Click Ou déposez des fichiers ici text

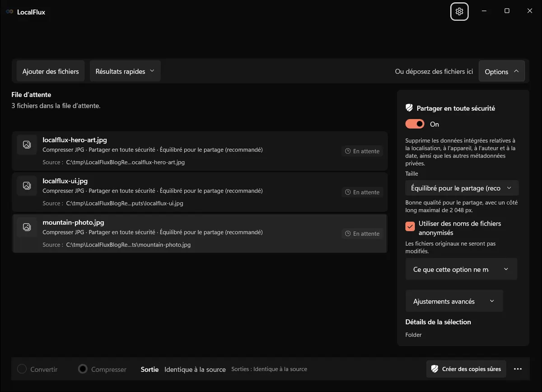pos(434,71)
